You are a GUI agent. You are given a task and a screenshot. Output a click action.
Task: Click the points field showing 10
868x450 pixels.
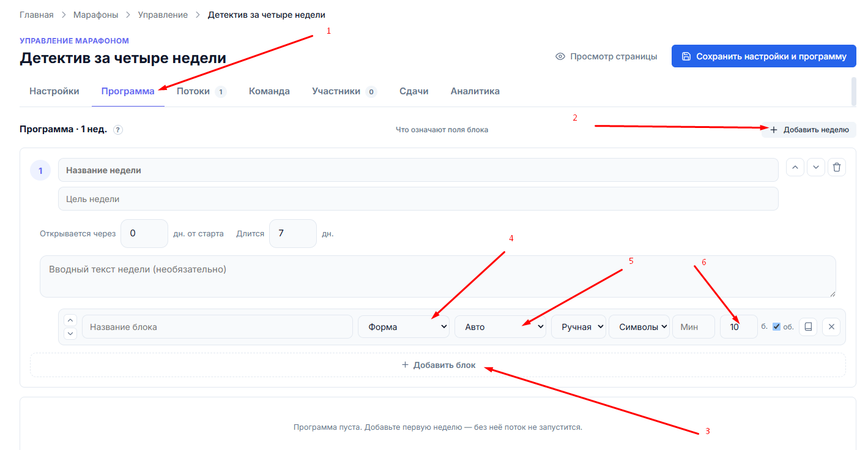(x=739, y=327)
